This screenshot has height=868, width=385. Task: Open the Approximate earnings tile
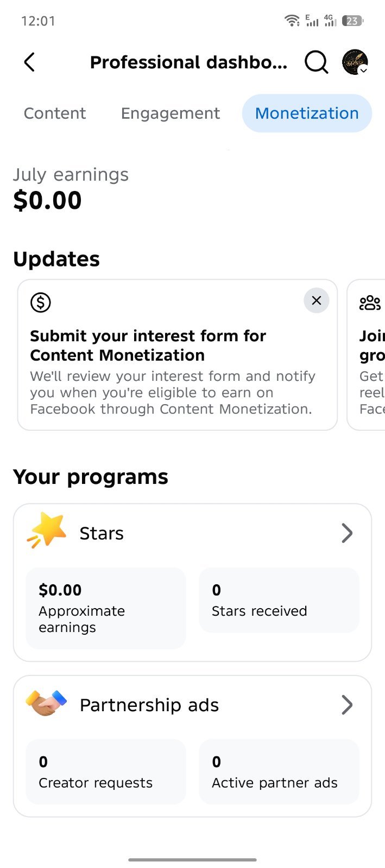click(x=106, y=608)
